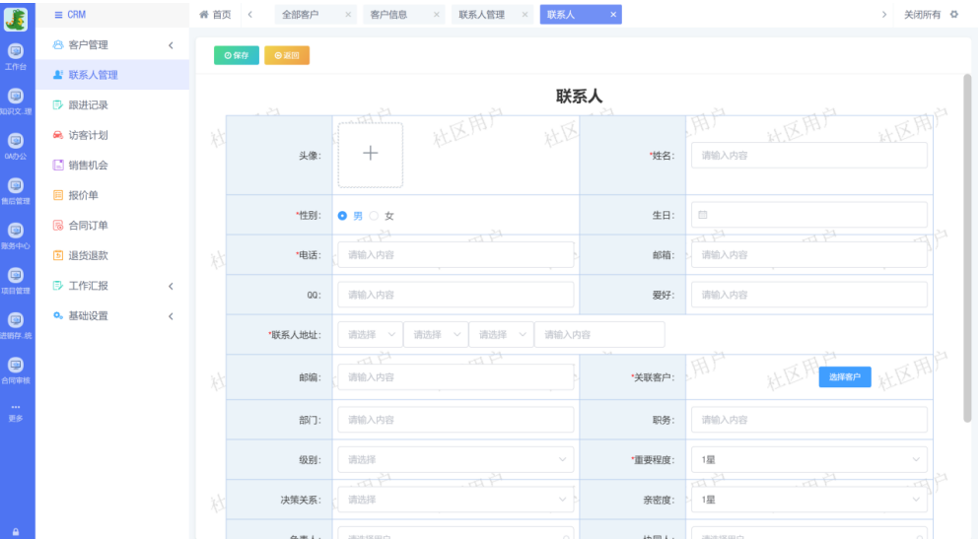Image resolution: width=980 pixels, height=539 pixels.
Task: Click the blue 选择客户 button
Action: pos(844,376)
